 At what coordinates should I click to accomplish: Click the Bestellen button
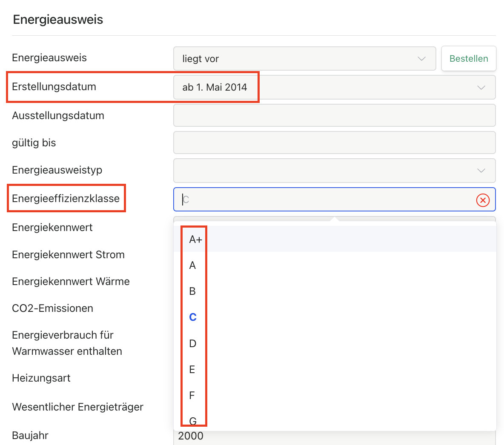click(x=469, y=59)
